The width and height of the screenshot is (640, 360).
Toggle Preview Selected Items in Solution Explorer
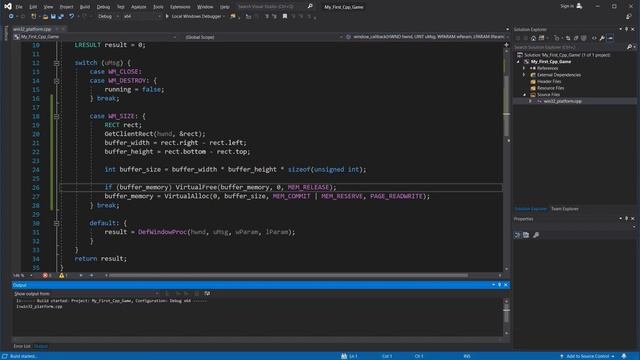click(610, 38)
